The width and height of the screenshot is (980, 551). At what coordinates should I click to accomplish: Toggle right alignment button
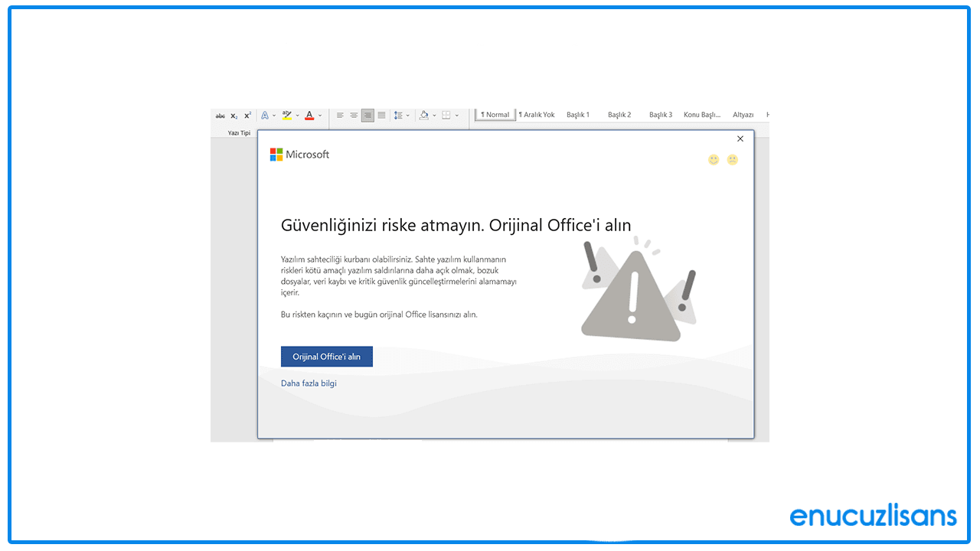point(367,116)
